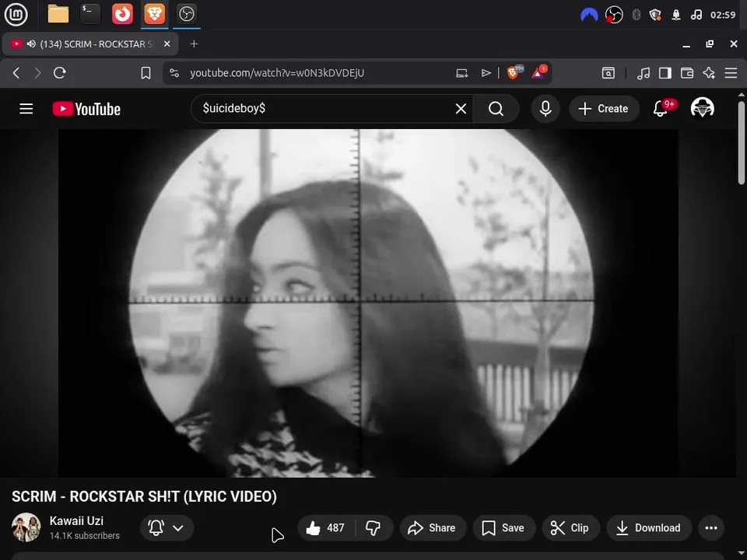Toggle the browser sidebar panel
Screen dimensions: 747x560
[x=665, y=73]
